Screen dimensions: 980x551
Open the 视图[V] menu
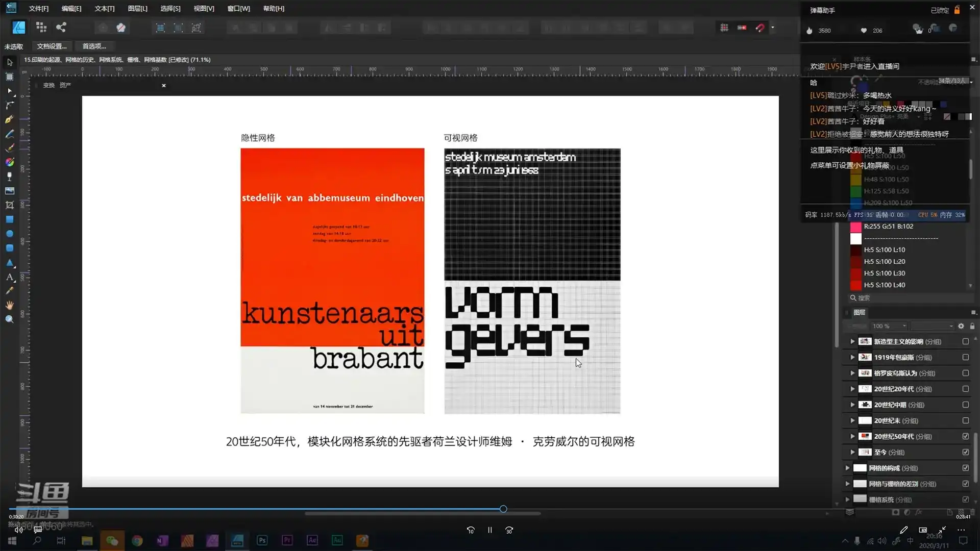click(203, 8)
